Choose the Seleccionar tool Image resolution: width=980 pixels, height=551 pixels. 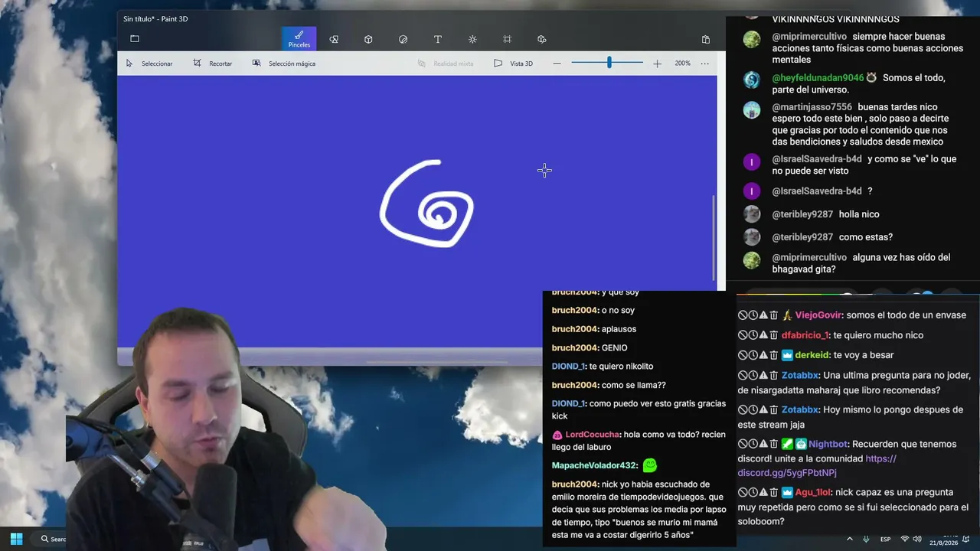pos(149,64)
